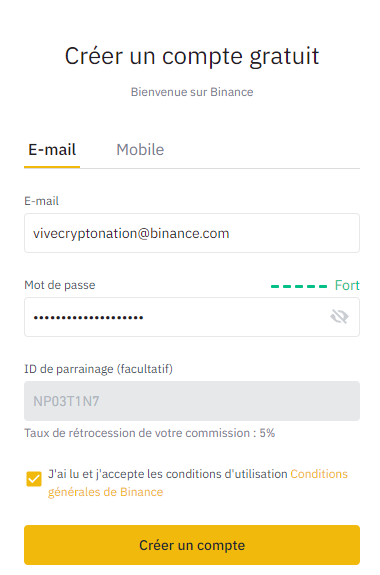380x575 pixels.
Task: Click the green password strength bar
Action: pos(299,286)
